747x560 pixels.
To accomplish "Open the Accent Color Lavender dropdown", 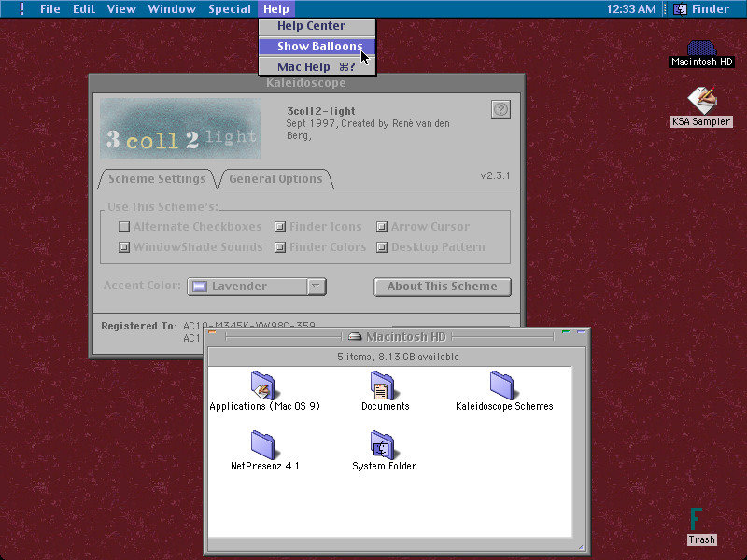I will point(257,287).
